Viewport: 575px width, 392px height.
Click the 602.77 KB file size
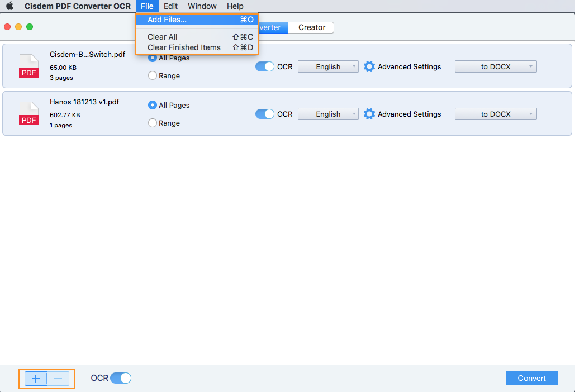tap(65, 115)
